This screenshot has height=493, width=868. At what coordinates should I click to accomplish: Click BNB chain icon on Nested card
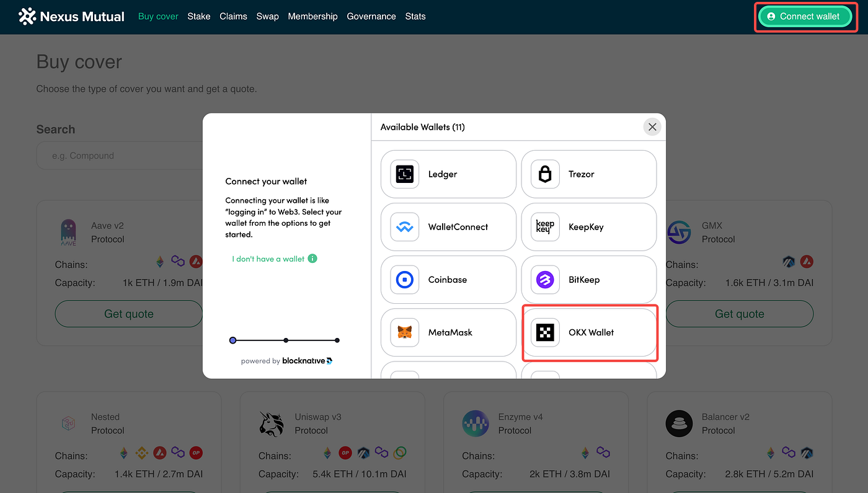pyautogui.click(x=143, y=453)
